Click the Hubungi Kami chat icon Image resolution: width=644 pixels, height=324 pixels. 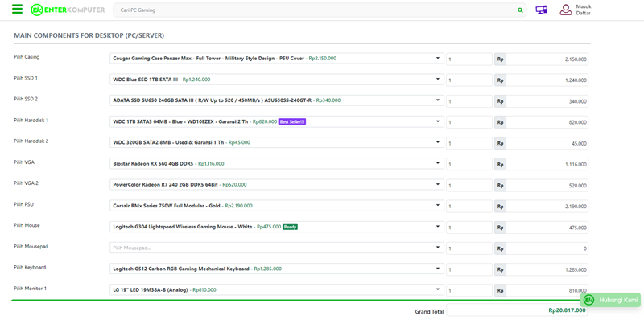589,300
